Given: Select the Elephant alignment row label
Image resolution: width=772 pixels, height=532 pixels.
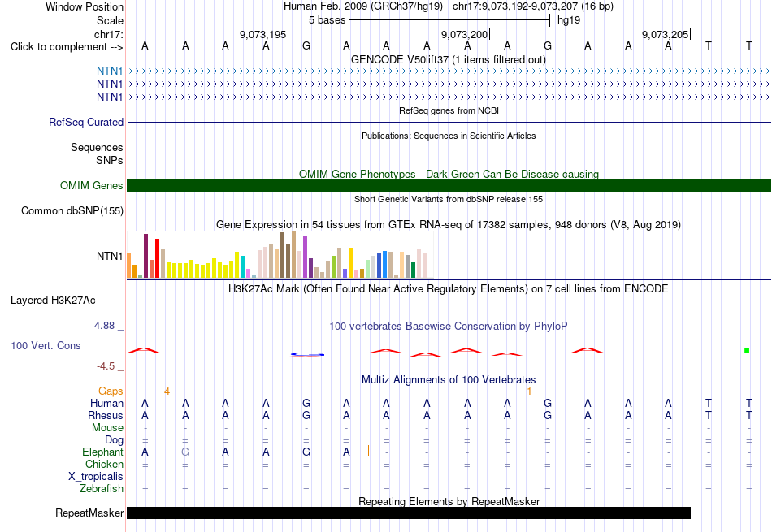Looking at the screenshot, I should pyautogui.click(x=102, y=452).
